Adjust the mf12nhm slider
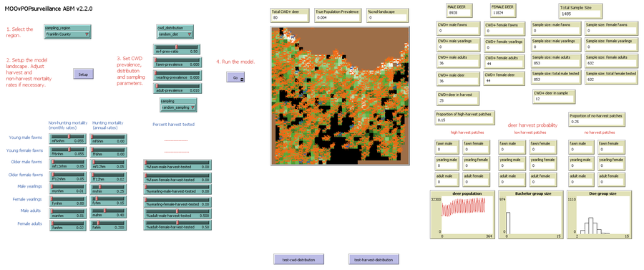The width and height of the screenshot is (644, 270). (x=68, y=164)
